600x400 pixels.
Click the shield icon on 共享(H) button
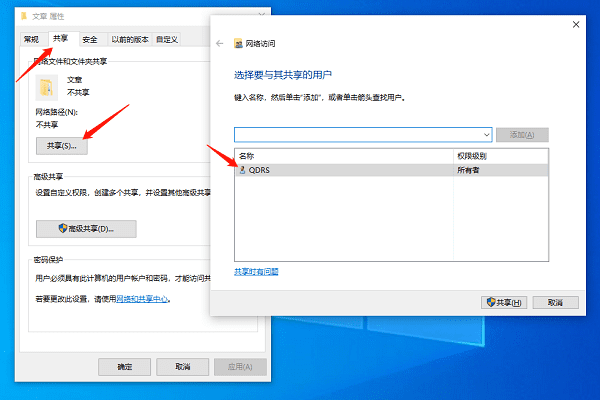491,302
